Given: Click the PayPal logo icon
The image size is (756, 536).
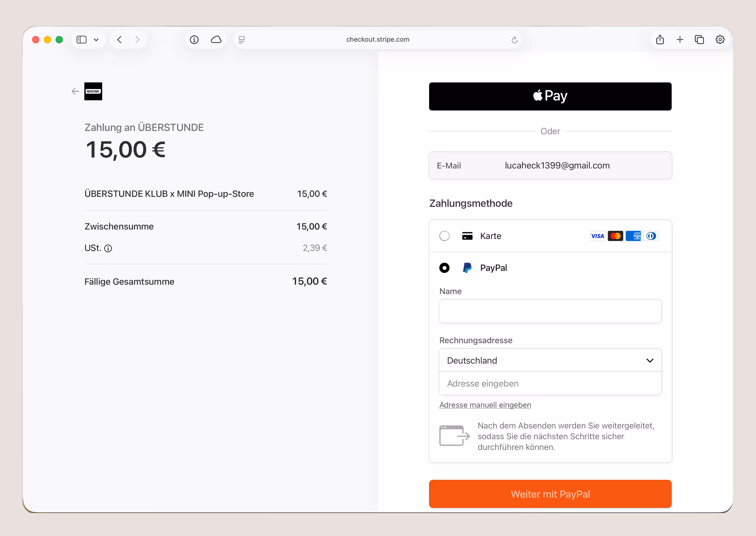Looking at the screenshot, I should 467,268.
